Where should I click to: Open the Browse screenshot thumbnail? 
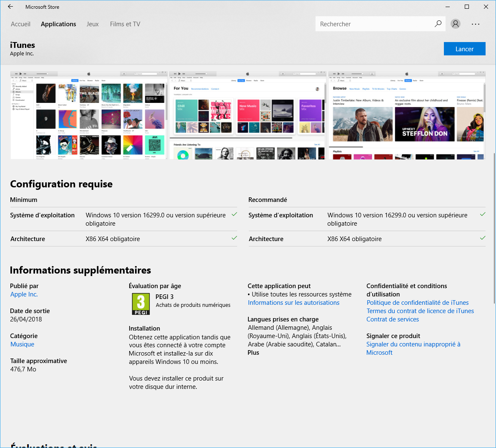406,115
